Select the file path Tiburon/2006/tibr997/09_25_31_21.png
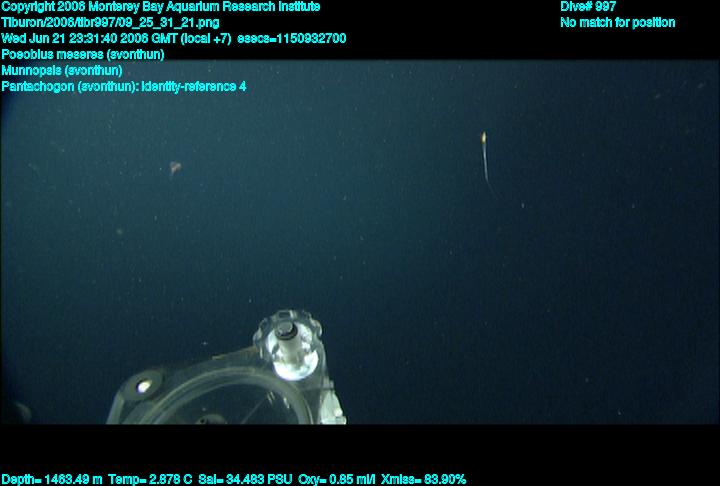The image size is (720, 486). (x=110, y=23)
